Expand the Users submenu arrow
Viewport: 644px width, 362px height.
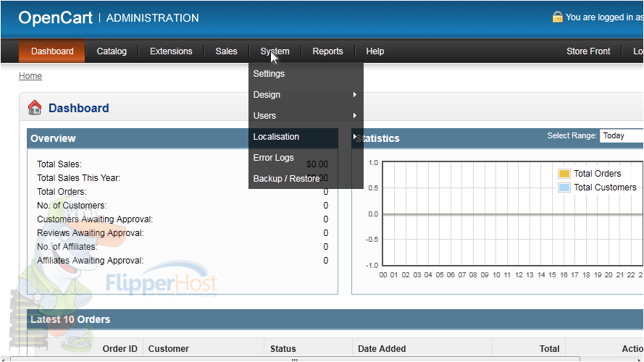(x=355, y=115)
